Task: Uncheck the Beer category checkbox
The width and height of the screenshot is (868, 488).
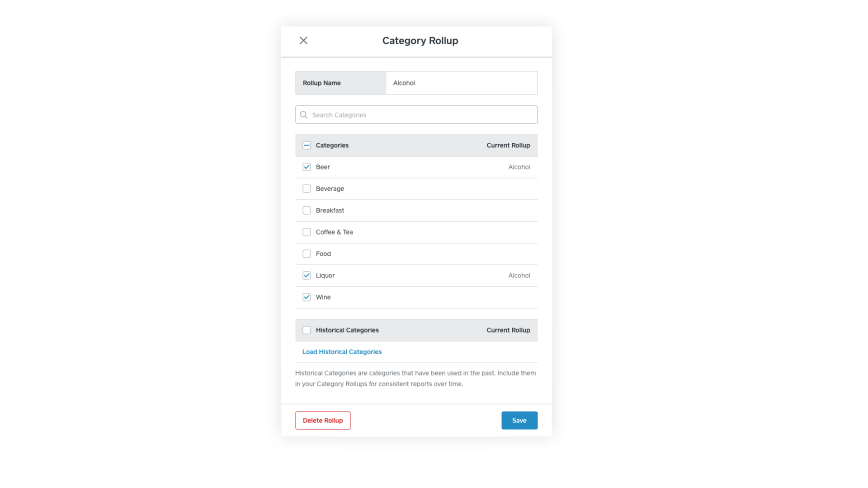Action: click(x=307, y=167)
